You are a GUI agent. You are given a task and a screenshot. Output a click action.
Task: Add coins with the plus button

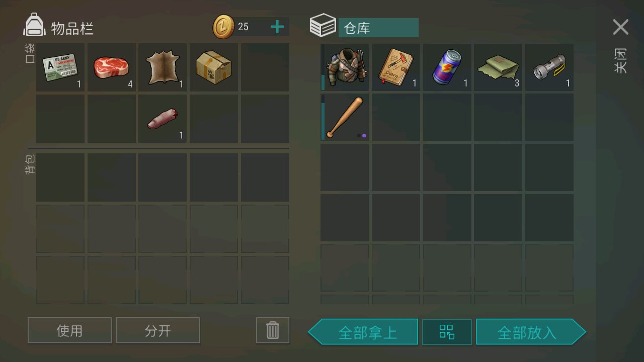[277, 27]
